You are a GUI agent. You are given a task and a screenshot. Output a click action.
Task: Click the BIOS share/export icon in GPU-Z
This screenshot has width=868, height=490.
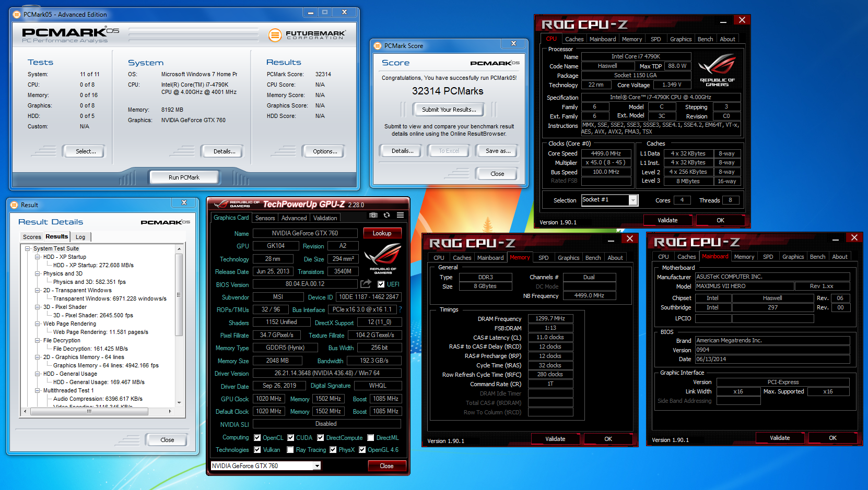point(366,283)
